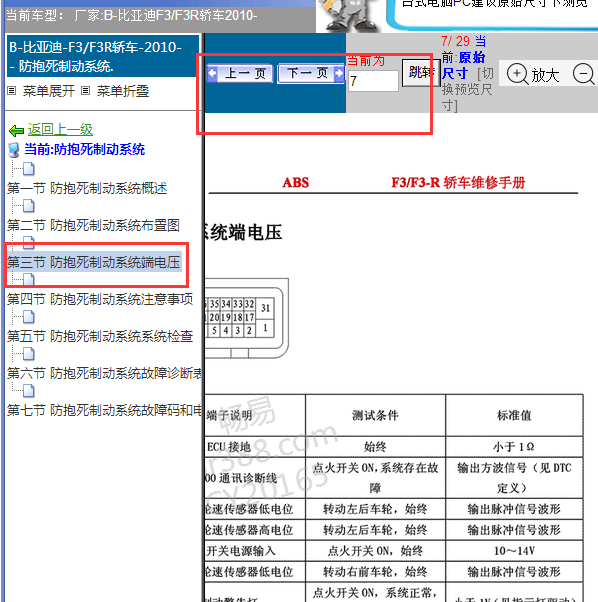Click page icon above 第七节 entry

coord(29,391)
